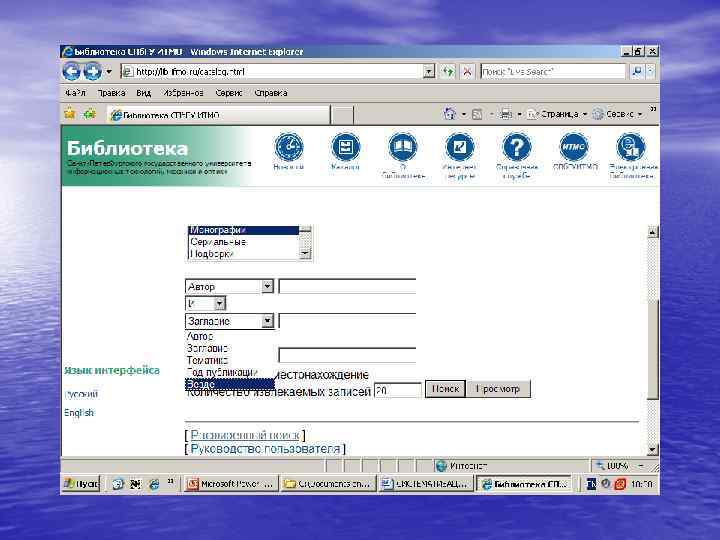Open the СПбГУ ИТМО logo icon

pyautogui.click(x=574, y=147)
